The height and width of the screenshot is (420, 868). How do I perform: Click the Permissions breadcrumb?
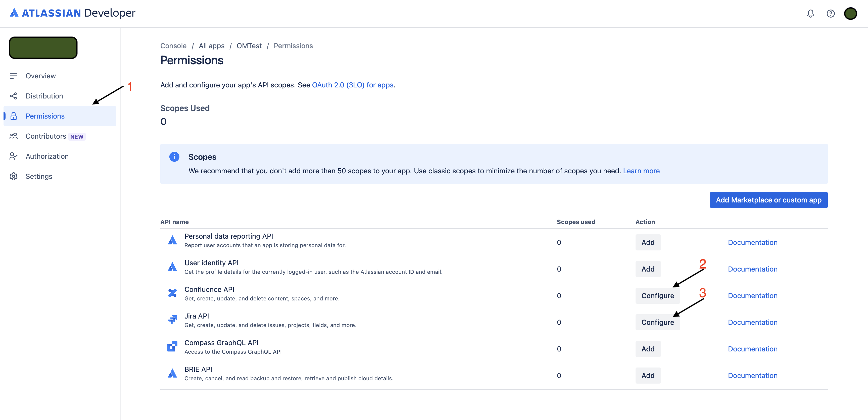coord(293,46)
